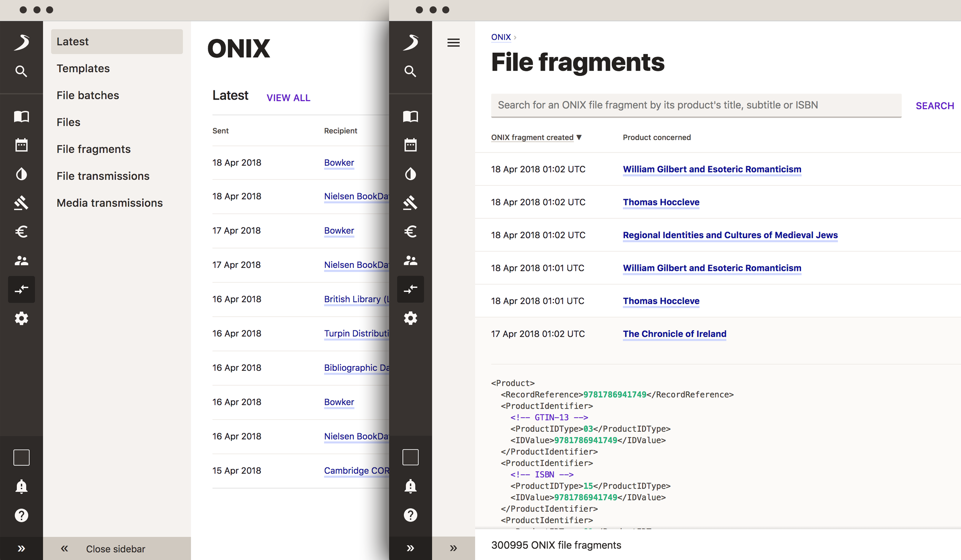Open The Chronicle of Ireland file fragment
The height and width of the screenshot is (560, 961).
[x=674, y=333]
